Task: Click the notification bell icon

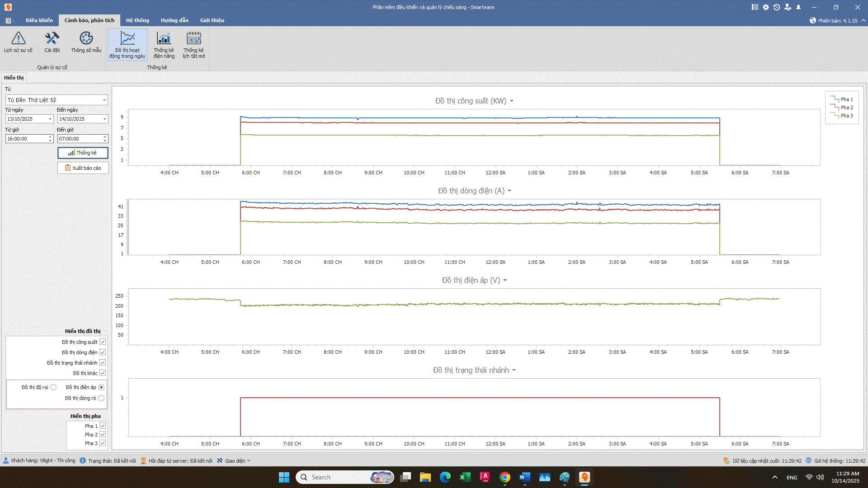Action: click(798, 7)
